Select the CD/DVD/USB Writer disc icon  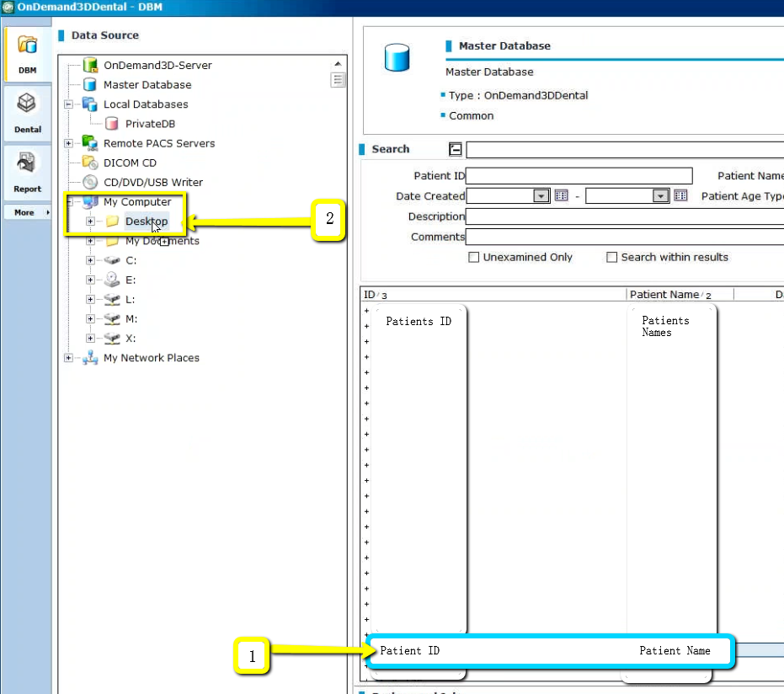click(90, 182)
